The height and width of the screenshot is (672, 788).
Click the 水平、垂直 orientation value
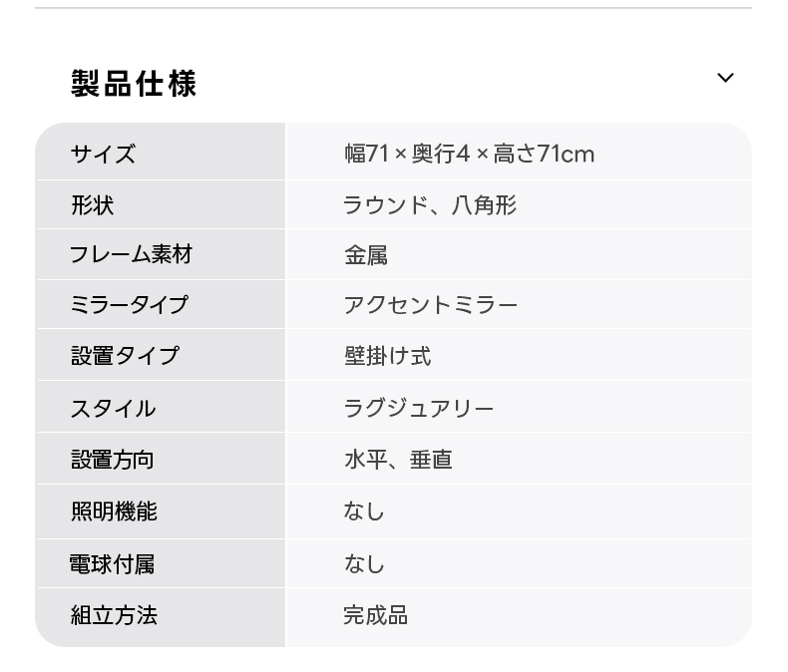point(398,460)
